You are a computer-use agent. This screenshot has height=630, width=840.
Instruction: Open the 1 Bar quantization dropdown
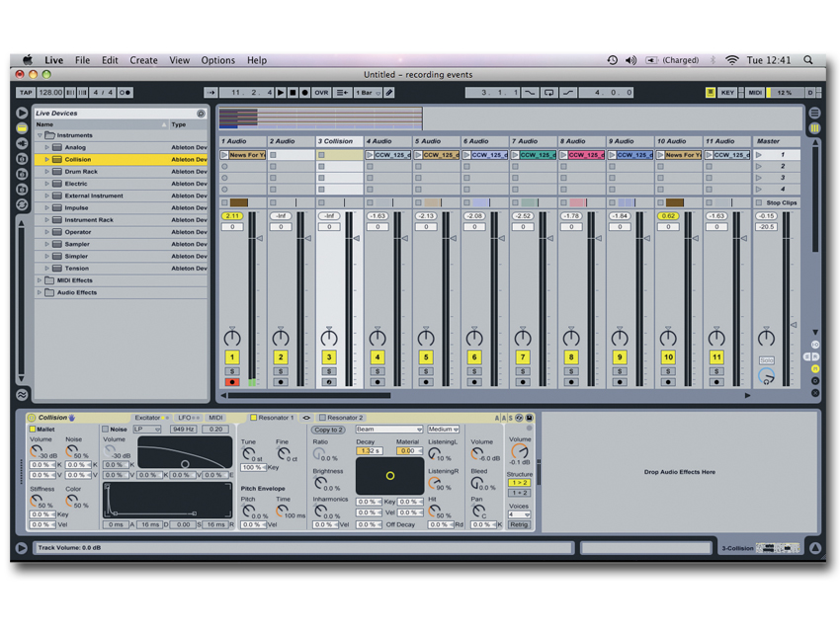click(368, 92)
